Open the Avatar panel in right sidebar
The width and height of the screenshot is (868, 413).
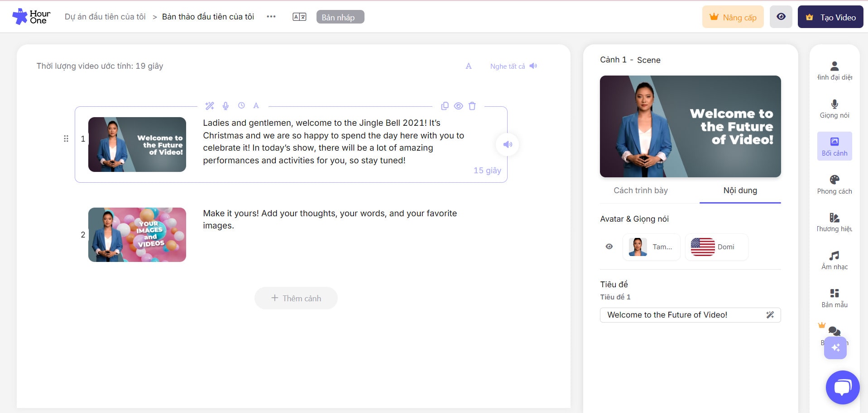point(834,71)
